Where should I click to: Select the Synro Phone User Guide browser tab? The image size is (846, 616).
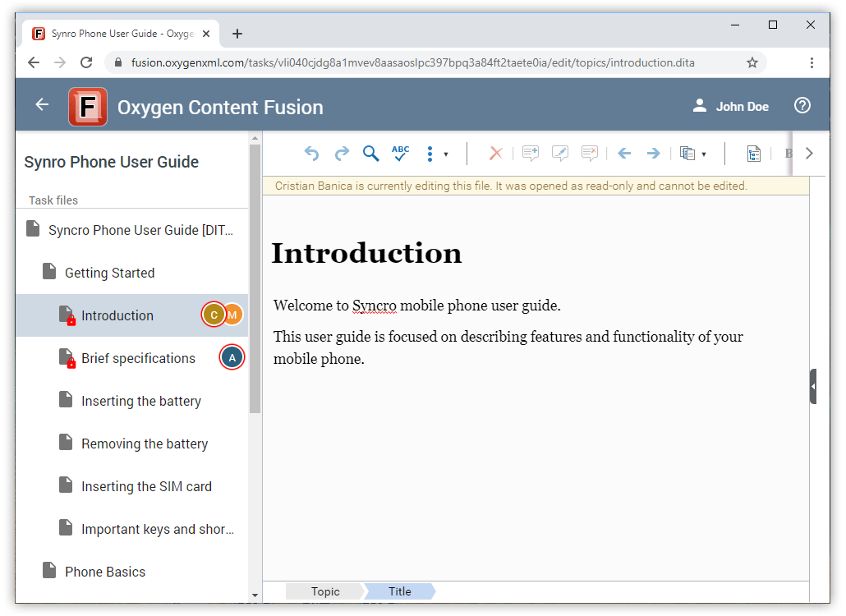[x=122, y=34]
